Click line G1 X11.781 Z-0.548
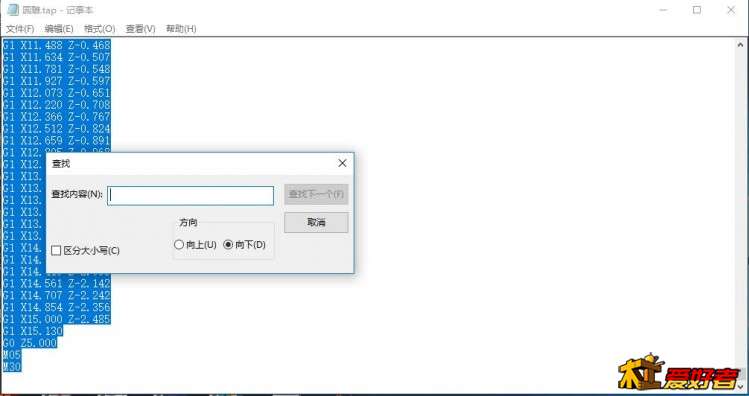749x396 pixels. 56,69
